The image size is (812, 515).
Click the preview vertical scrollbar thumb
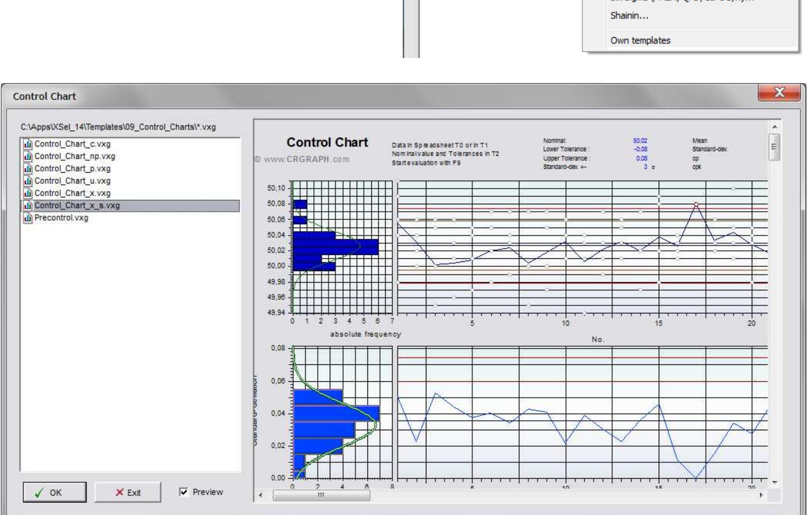click(775, 147)
